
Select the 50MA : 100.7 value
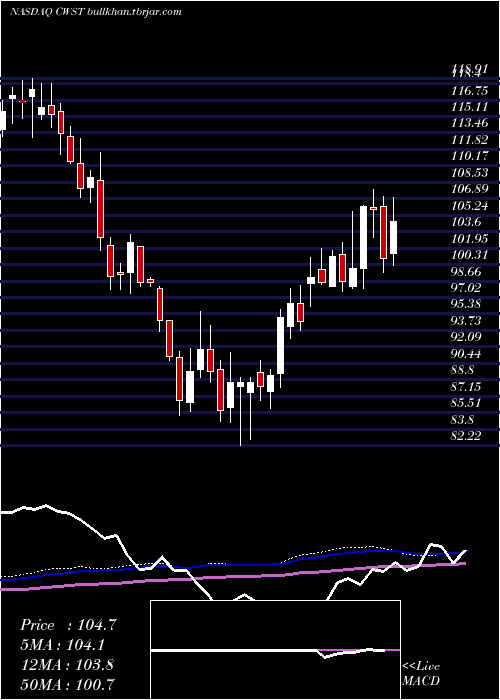pos(67,684)
